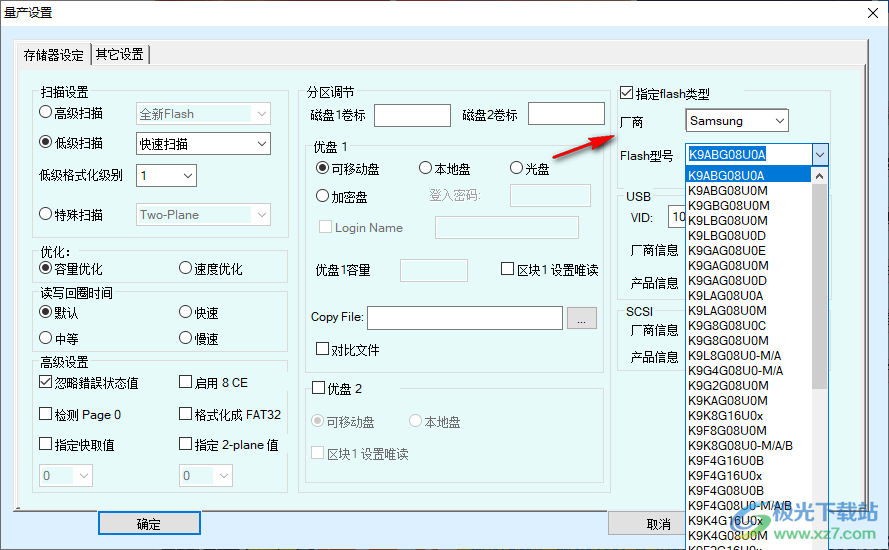Select K9GAG08U0M in Flash list

click(x=748, y=265)
